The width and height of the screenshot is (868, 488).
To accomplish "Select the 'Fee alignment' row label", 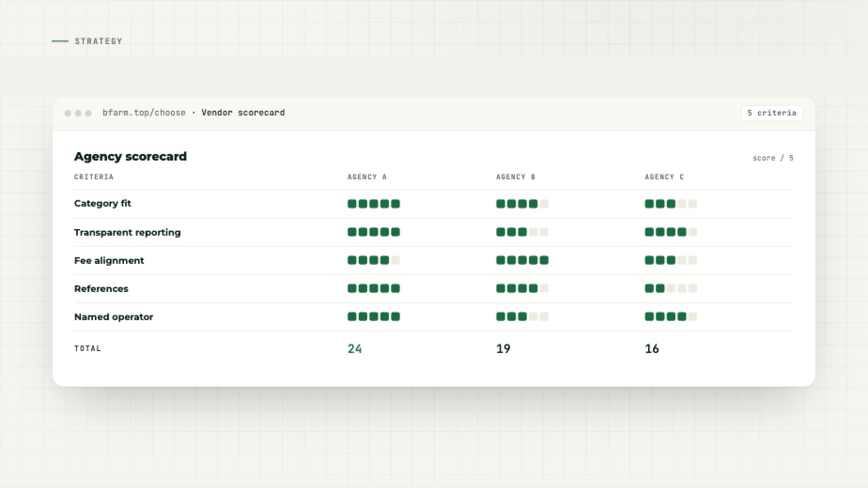I will click(x=109, y=260).
